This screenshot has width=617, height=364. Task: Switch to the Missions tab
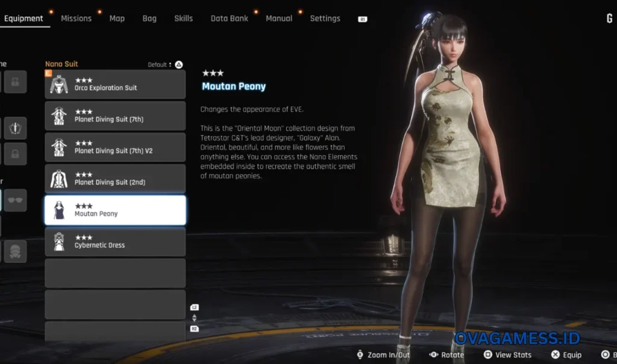(x=76, y=18)
